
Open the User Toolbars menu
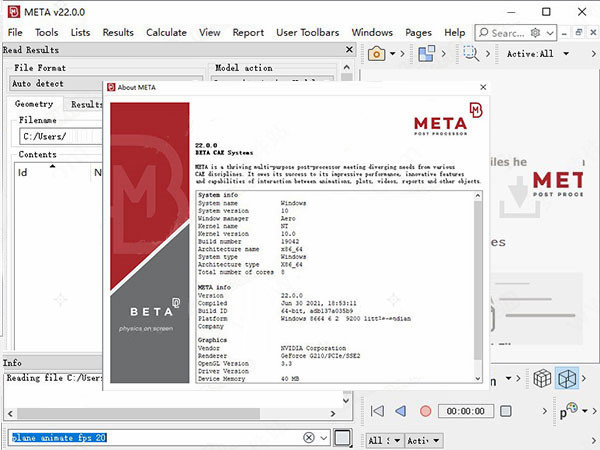coord(307,32)
